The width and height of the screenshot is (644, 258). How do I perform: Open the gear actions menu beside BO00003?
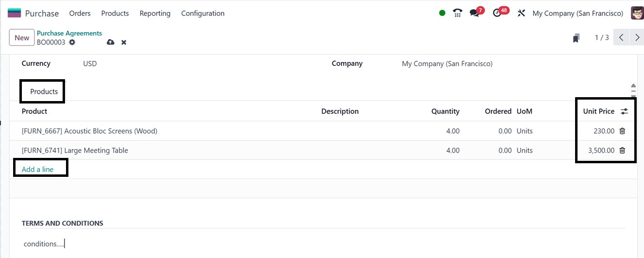click(72, 42)
